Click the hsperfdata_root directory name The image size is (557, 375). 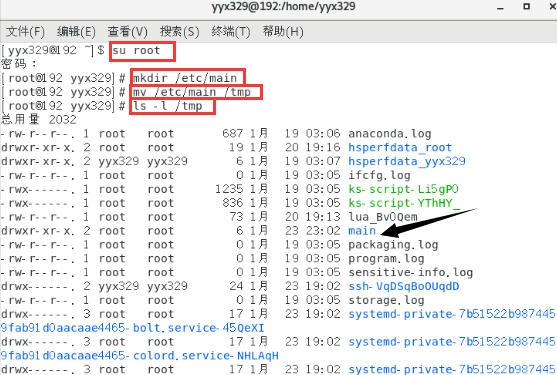click(400, 148)
